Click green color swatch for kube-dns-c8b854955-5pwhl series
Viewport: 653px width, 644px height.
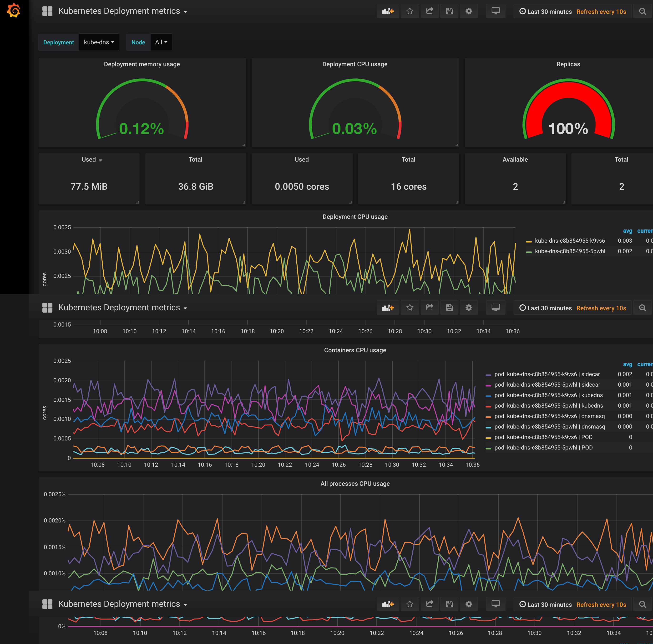coord(529,252)
